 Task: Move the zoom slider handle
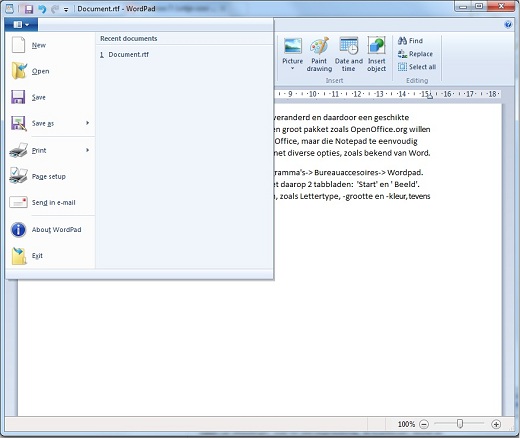pyautogui.click(x=460, y=423)
